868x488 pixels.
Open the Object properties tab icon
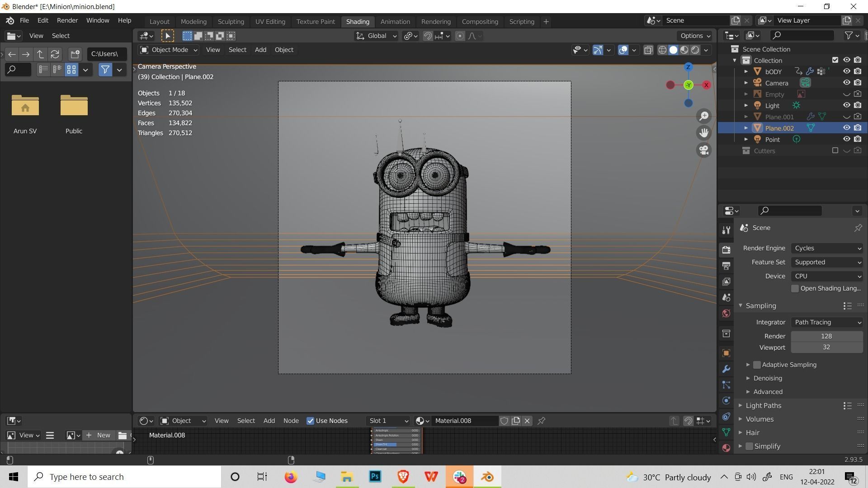click(x=726, y=353)
